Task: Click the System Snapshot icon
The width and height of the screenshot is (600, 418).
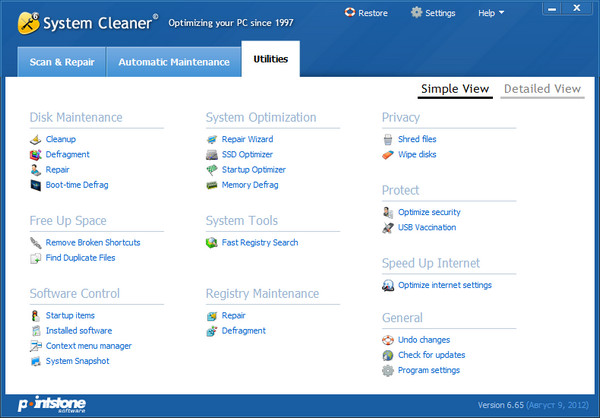Action: coord(36,361)
